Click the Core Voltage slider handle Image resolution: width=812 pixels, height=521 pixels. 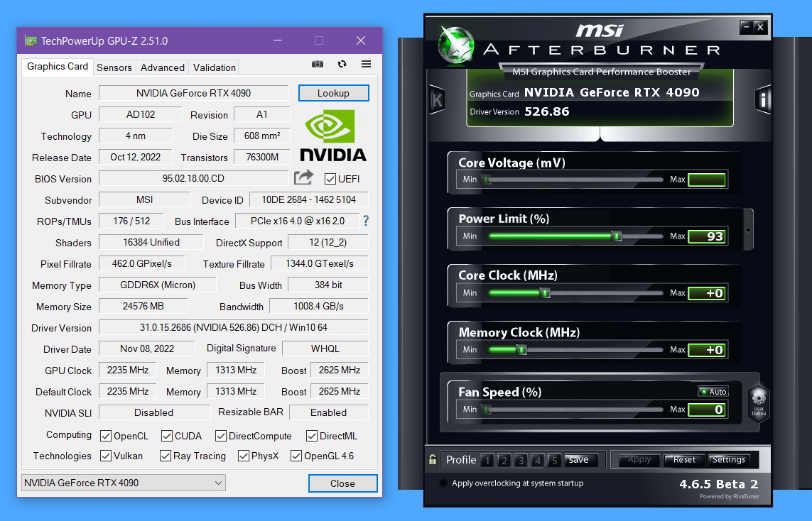tap(487, 180)
